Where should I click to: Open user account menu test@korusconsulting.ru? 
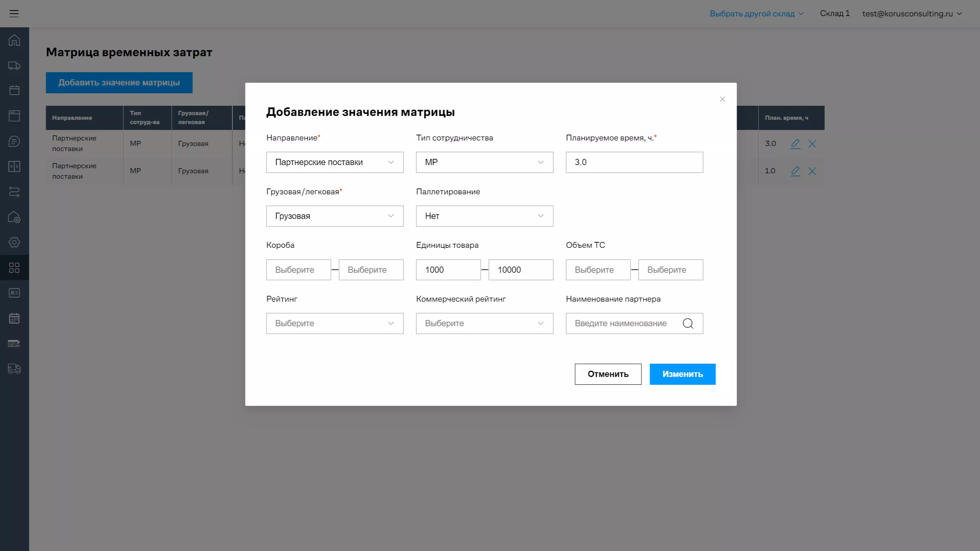[x=912, y=14]
